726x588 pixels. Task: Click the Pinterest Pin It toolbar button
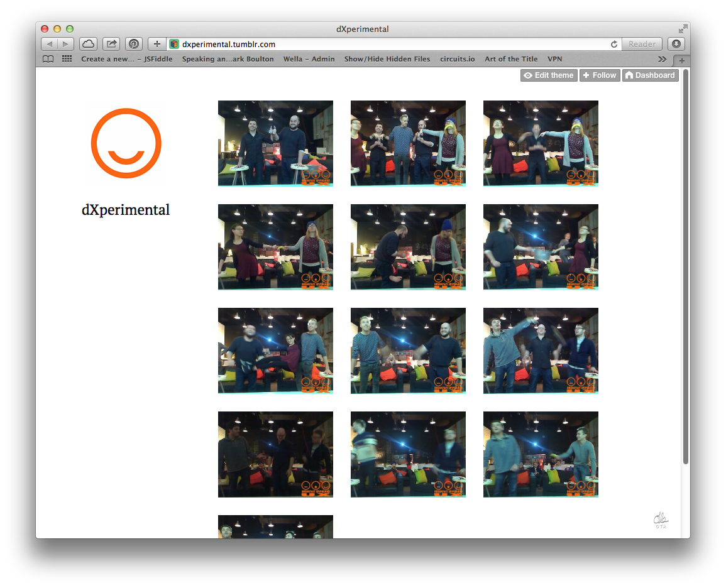point(134,44)
